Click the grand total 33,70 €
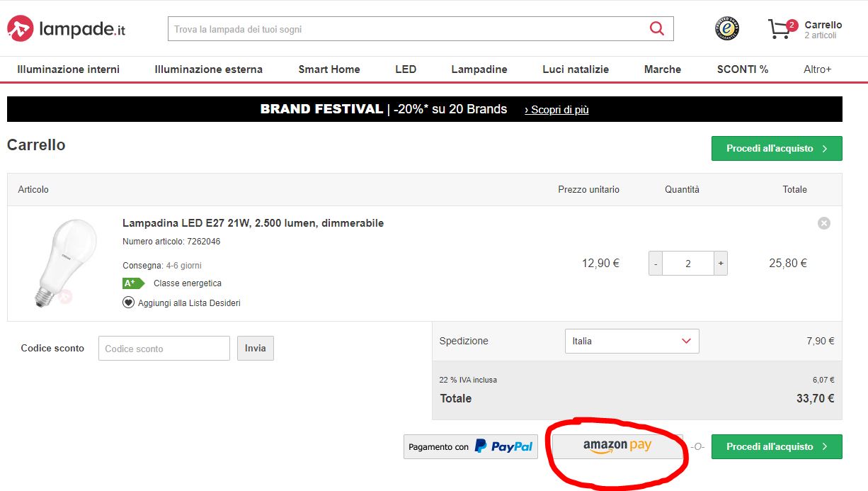This screenshot has height=491, width=868. [x=816, y=398]
